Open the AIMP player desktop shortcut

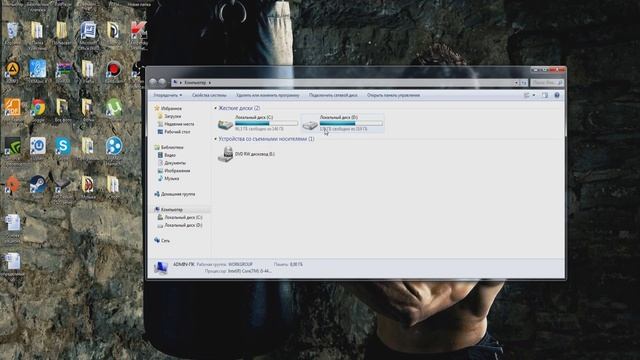click(12, 69)
